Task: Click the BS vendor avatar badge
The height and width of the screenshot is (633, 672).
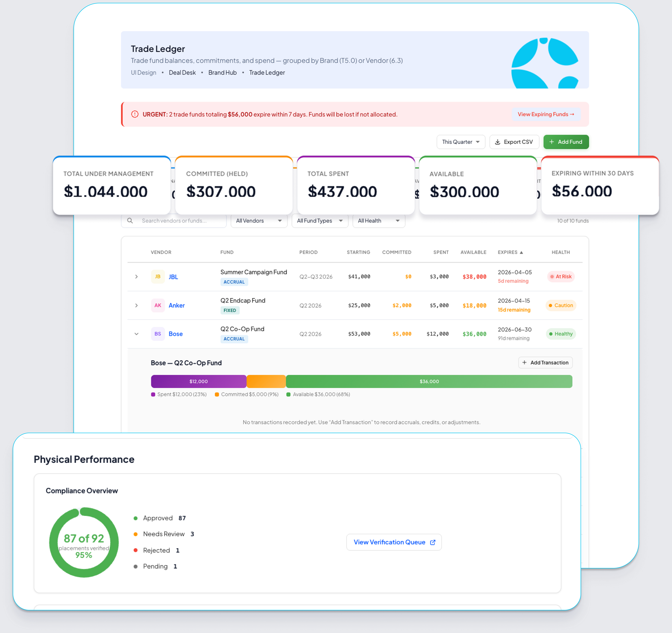Action: [x=158, y=334]
